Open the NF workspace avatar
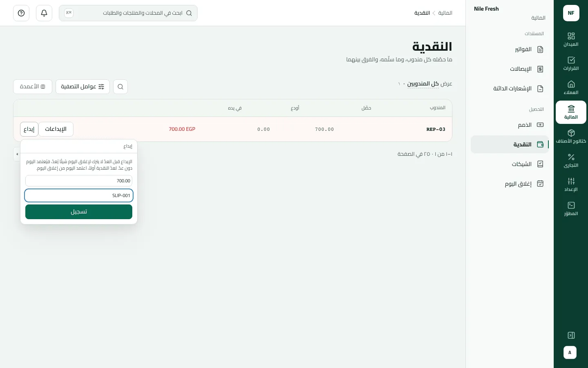588x368 pixels. click(x=571, y=13)
